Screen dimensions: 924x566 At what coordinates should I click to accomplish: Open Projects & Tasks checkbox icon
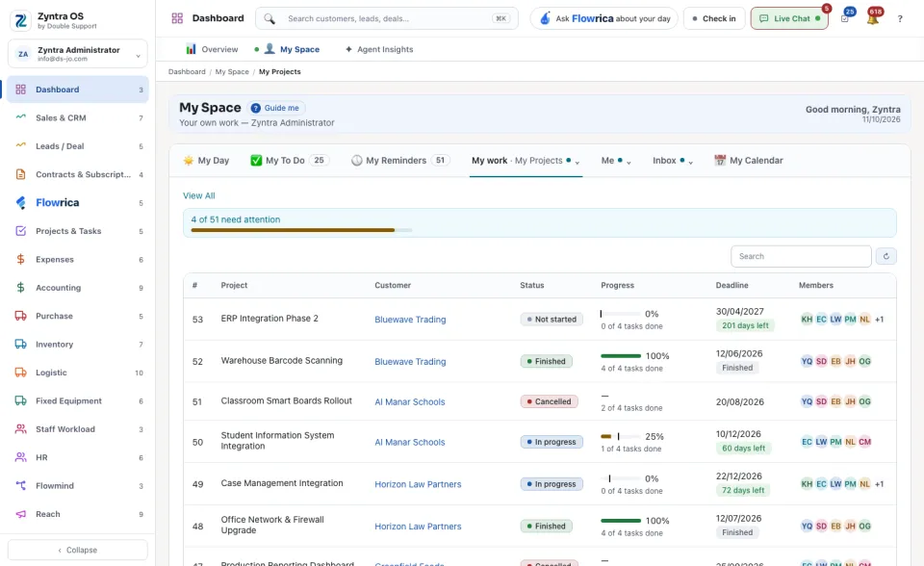[20, 230]
